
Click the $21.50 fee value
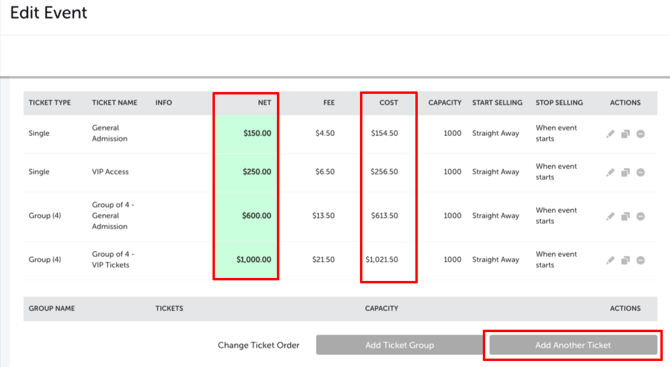tap(323, 259)
